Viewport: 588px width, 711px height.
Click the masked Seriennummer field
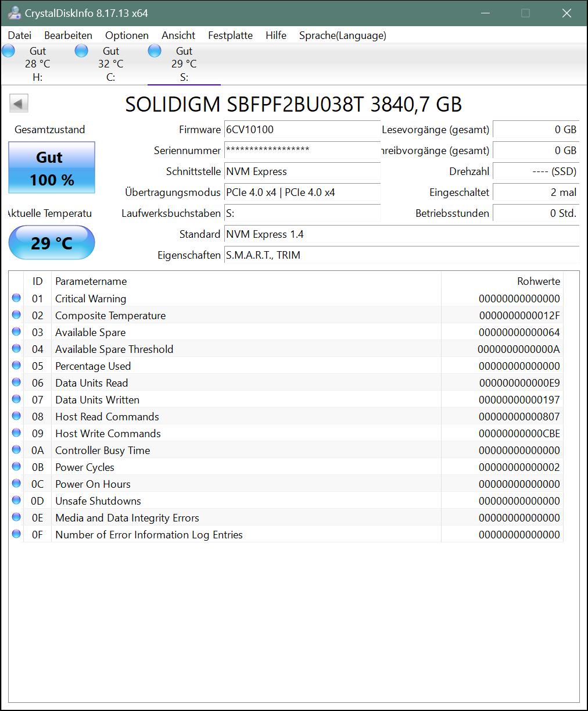pos(302,151)
